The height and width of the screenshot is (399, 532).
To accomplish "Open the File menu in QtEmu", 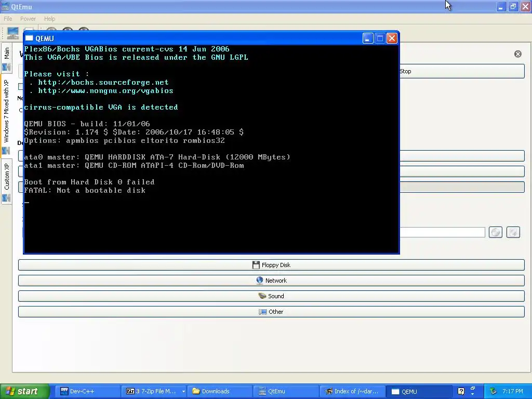I will pos(7,19).
